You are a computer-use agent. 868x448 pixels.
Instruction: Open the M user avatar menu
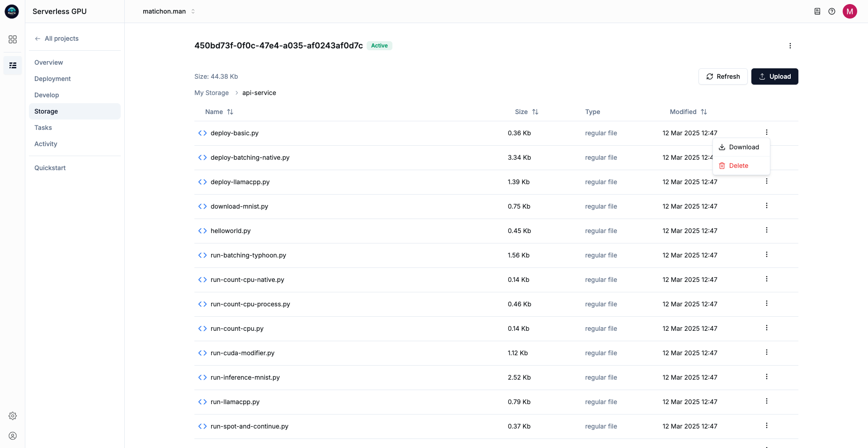click(849, 11)
